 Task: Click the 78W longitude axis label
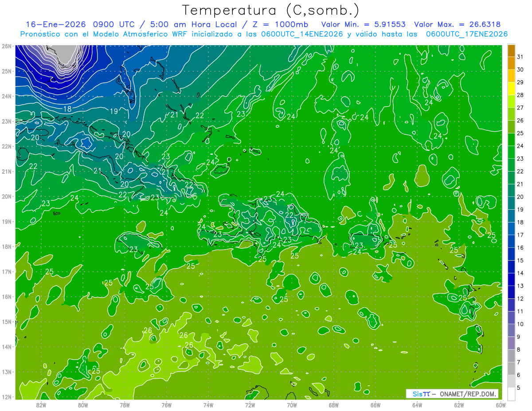[x=125, y=405]
